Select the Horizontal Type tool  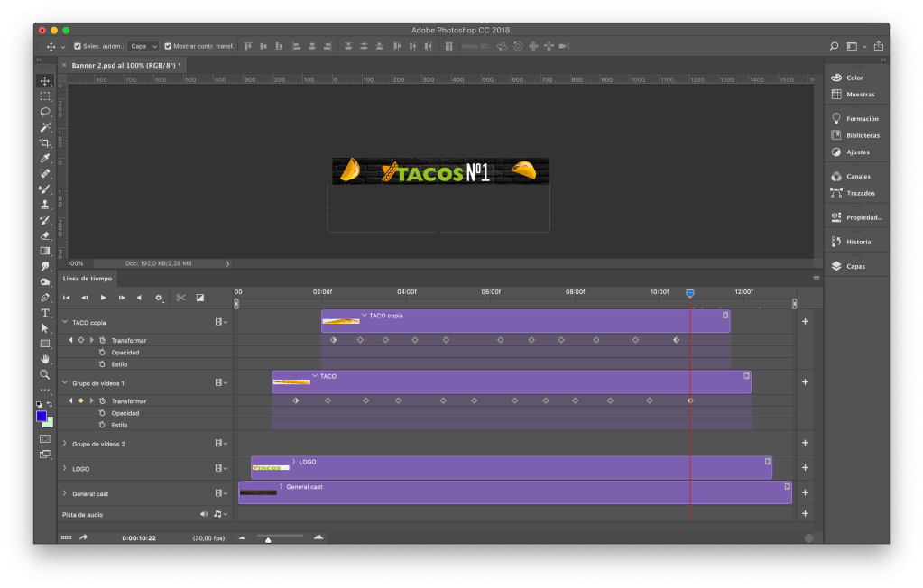(x=45, y=313)
